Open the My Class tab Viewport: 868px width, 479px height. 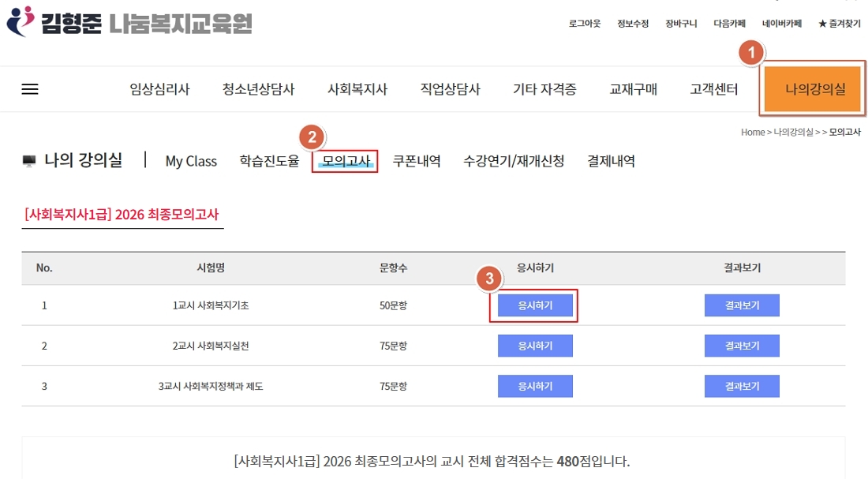coord(191,161)
